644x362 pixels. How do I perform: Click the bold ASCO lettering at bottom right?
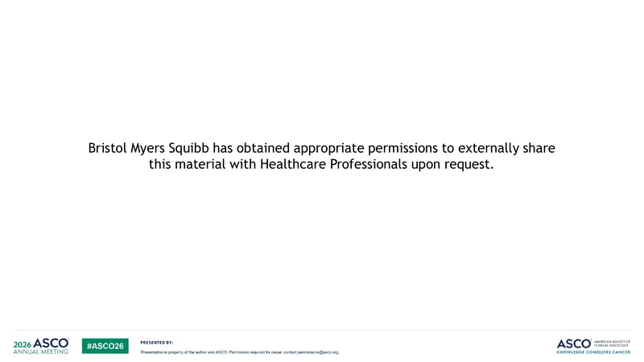[574, 344]
